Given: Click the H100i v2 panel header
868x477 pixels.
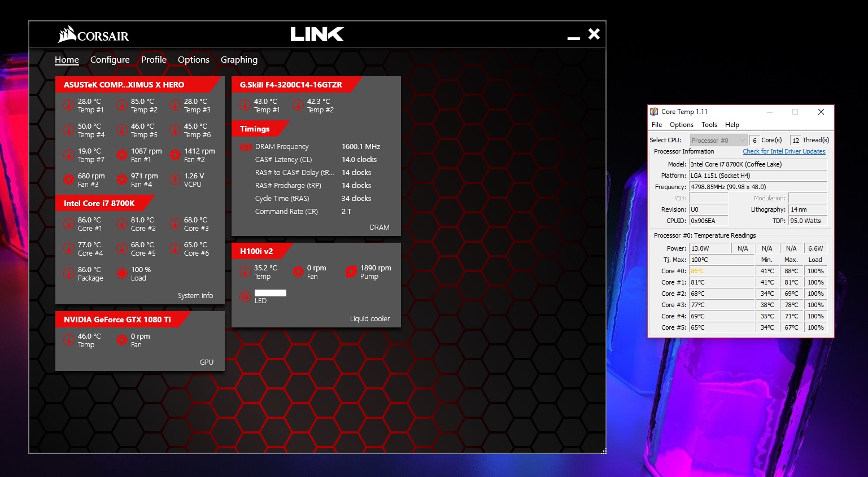Looking at the screenshot, I should (262, 251).
